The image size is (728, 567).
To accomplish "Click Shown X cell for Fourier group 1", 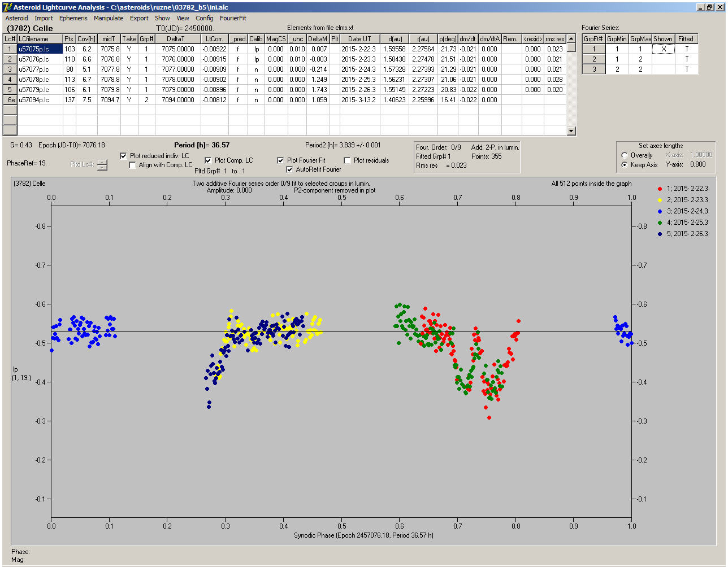I will pos(663,49).
